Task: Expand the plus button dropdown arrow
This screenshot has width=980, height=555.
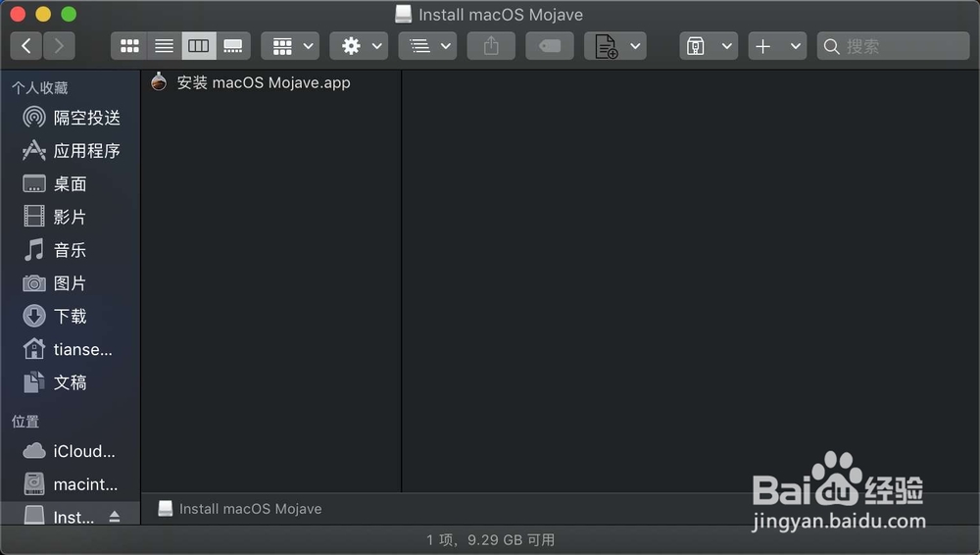Action: 796,46
